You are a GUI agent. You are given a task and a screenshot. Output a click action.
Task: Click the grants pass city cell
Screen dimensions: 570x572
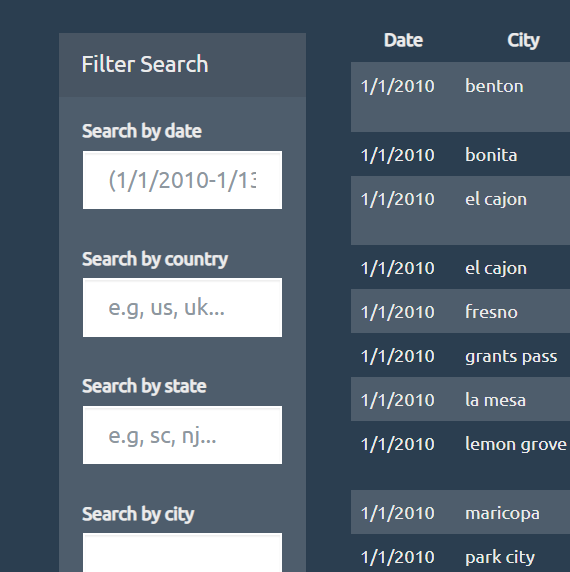click(x=511, y=356)
